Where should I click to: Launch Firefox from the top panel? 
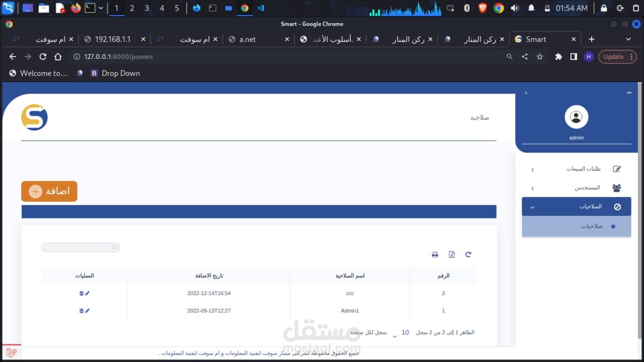76,8
